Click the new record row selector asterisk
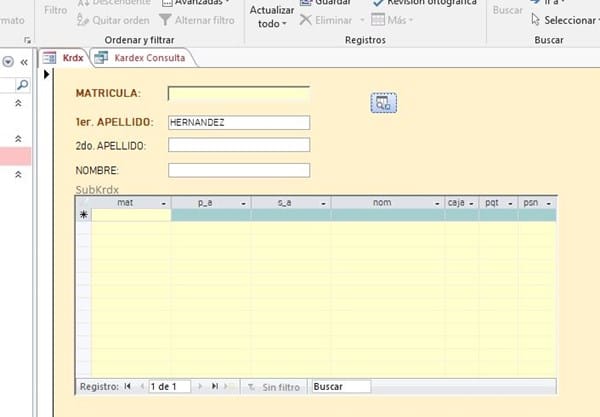Screen dimensions: 600x417 click(x=83, y=214)
